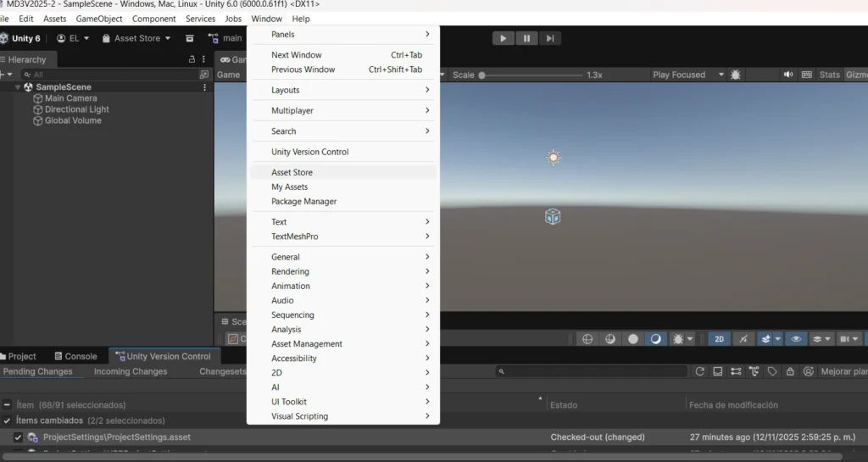This screenshot has height=462, width=868.
Task: Open the scene effects dropdown arrow
Action: point(778,338)
